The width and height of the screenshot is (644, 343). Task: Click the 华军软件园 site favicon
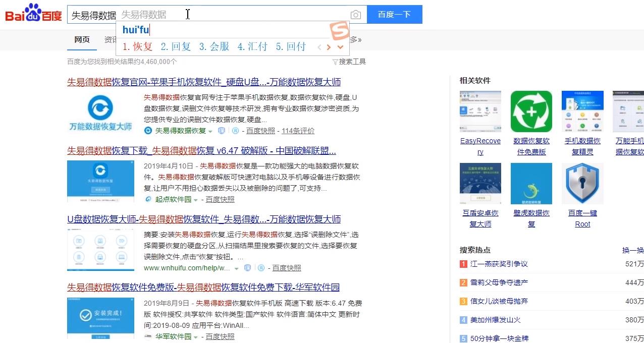click(x=148, y=336)
